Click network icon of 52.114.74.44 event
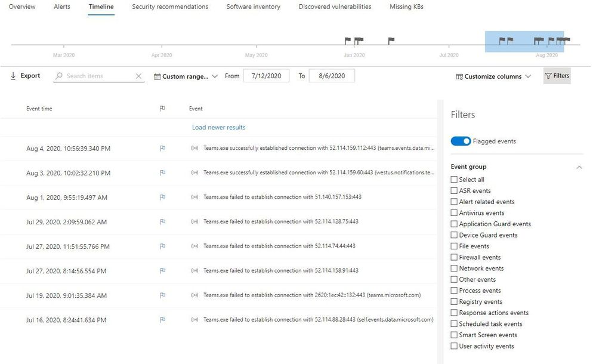596x364 pixels. [x=194, y=246]
